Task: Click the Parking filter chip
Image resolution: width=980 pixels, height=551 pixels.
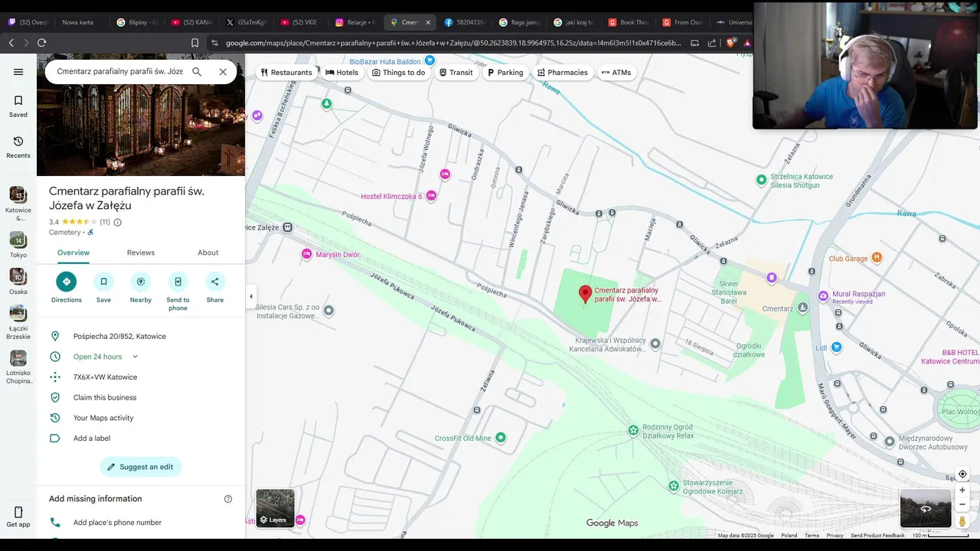Action: pyautogui.click(x=505, y=73)
